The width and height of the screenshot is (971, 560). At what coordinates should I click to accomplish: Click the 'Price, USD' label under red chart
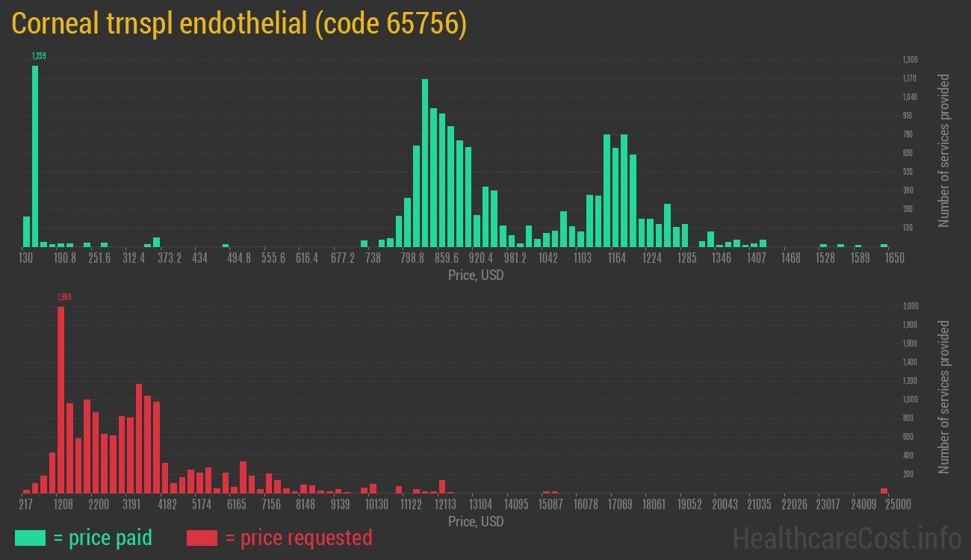476,521
